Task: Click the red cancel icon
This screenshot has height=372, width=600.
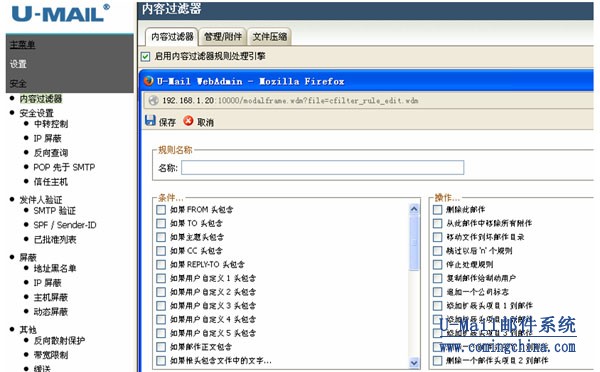Action: (x=188, y=121)
